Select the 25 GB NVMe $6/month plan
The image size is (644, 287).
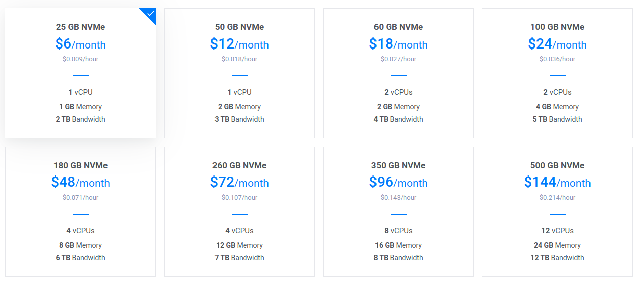point(80,73)
